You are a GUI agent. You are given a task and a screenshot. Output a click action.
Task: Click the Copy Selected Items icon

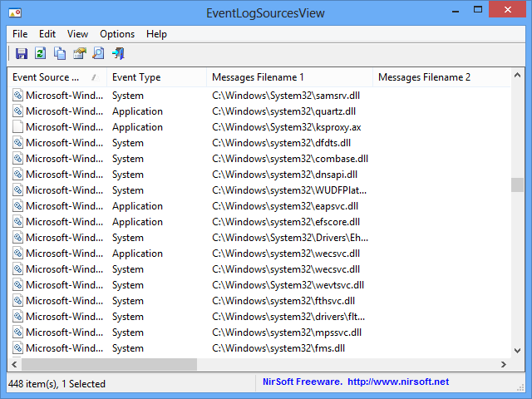[x=60, y=53]
